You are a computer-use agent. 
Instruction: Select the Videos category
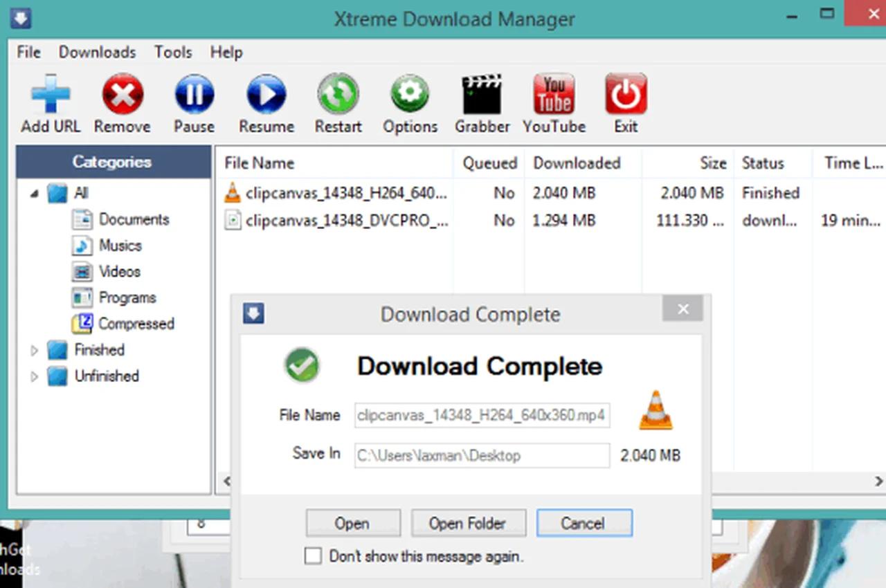pos(119,271)
